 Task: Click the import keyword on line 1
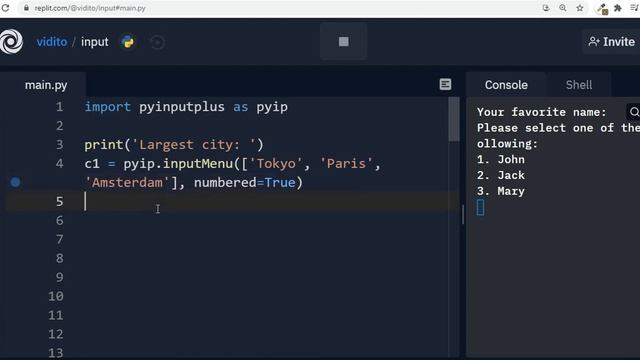(107, 107)
